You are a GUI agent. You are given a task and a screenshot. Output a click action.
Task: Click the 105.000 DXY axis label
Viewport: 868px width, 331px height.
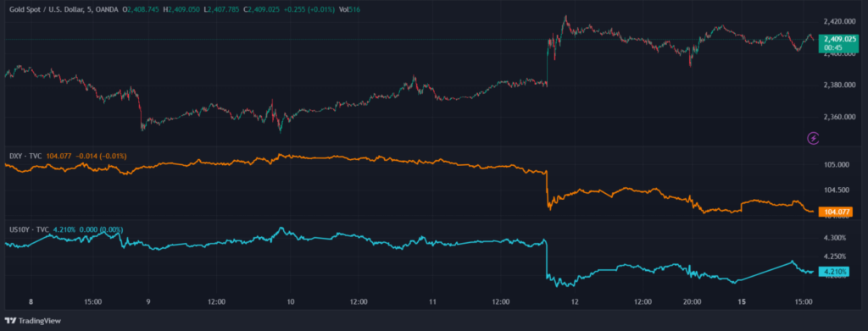pos(837,165)
